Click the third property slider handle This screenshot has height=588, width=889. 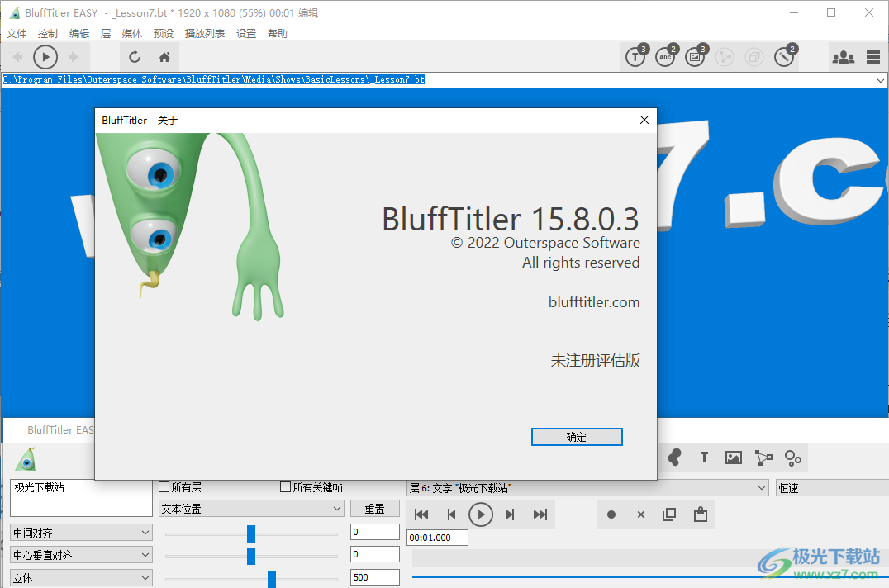pyautogui.click(x=272, y=578)
